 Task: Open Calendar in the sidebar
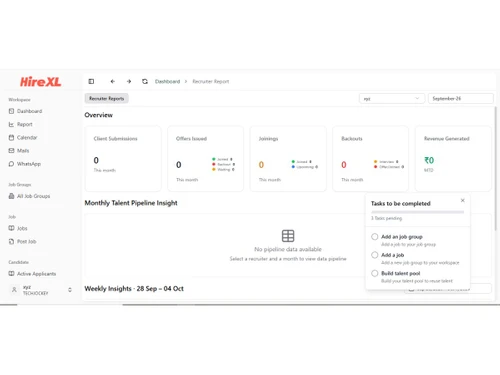(x=27, y=137)
